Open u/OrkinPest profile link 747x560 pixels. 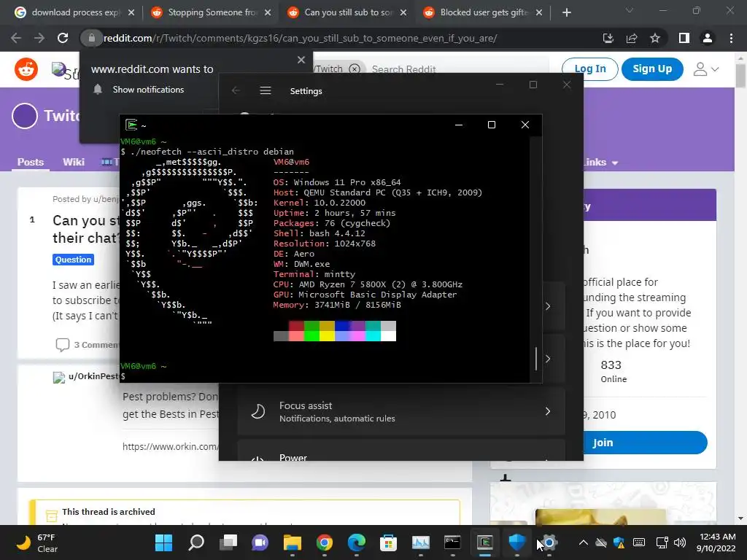(x=93, y=376)
